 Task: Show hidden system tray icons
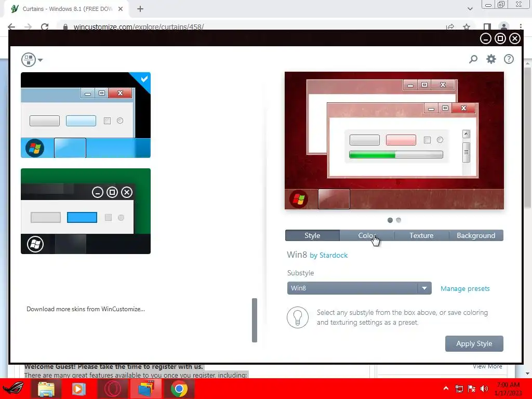tap(446, 389)
